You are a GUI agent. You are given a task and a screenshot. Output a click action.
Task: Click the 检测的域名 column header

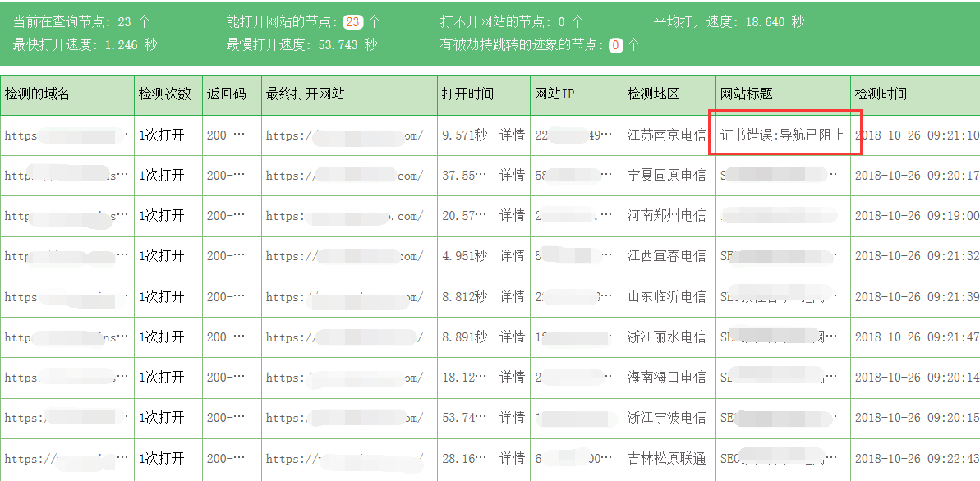tap(38, 94)
